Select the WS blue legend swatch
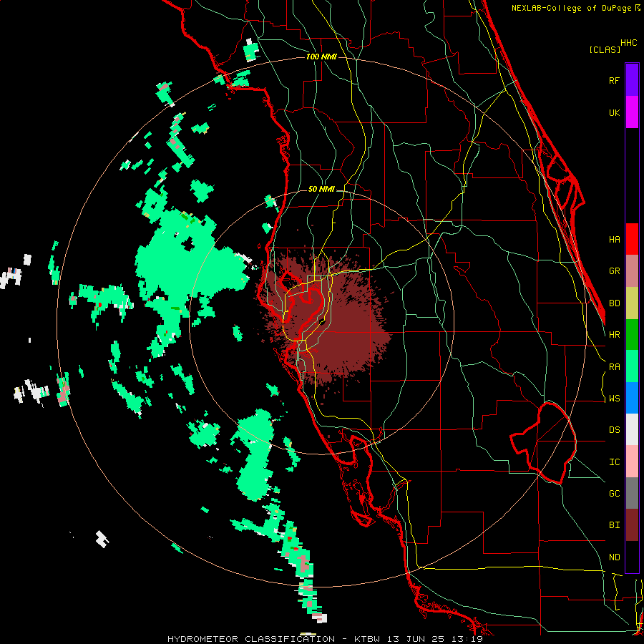Screen dimensions: 644x644 [632, 398]
